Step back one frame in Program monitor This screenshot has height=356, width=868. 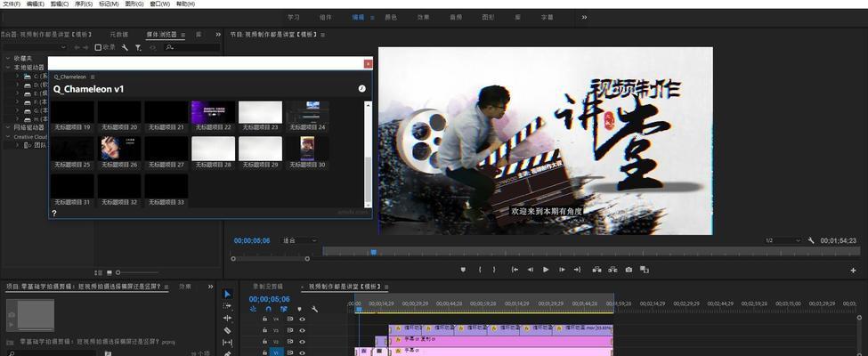[531, 270]
